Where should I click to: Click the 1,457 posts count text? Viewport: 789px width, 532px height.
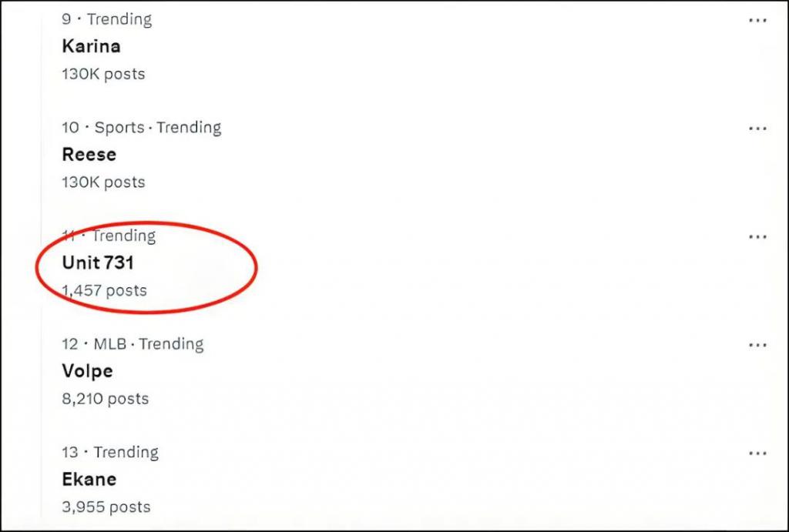tap(104, 291)
